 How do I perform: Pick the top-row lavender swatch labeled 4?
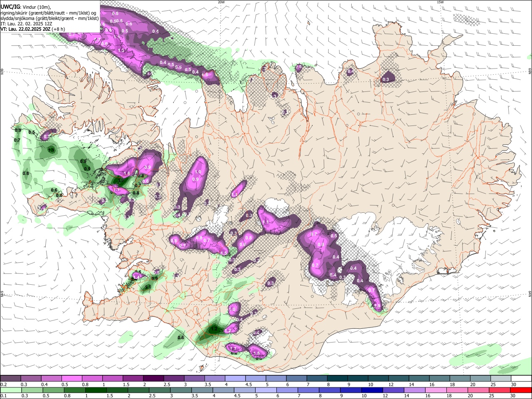coord(235,378)
